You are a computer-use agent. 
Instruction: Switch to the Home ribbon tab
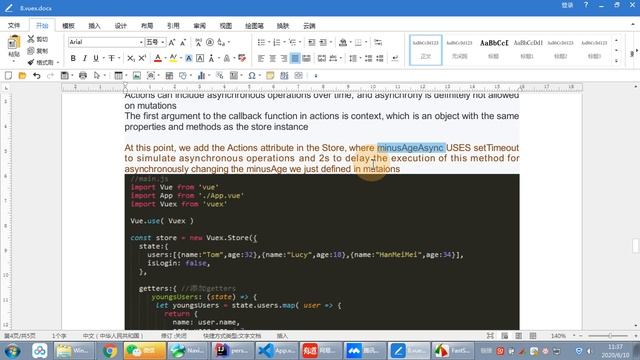42,25
